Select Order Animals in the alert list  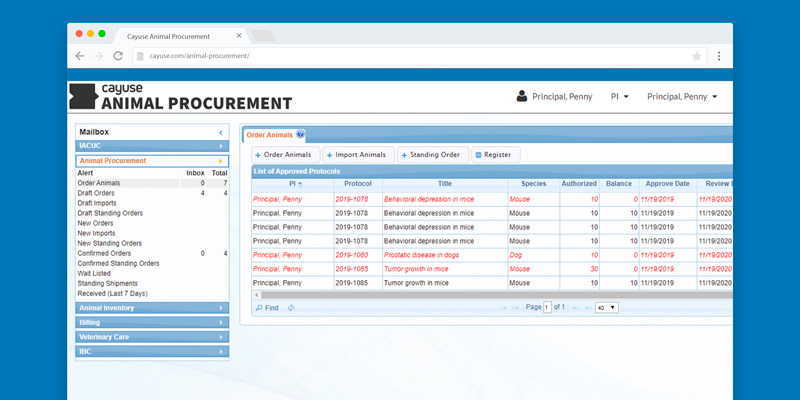point(99,183)
